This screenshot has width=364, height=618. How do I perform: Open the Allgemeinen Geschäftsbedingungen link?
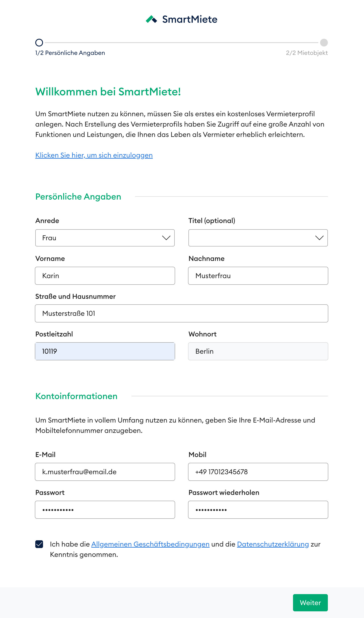coord(150,544)
